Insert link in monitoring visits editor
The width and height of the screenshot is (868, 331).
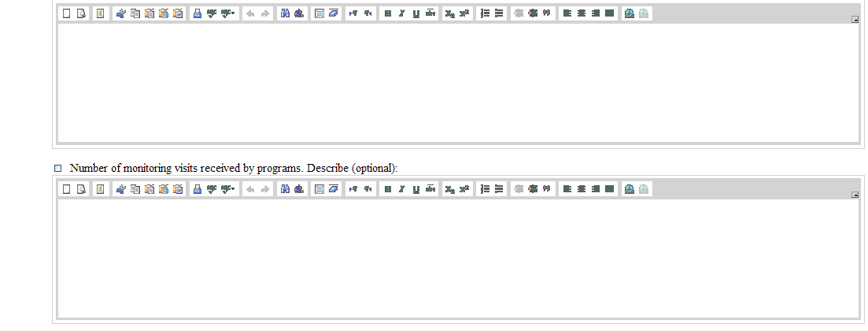coord(629,189)
